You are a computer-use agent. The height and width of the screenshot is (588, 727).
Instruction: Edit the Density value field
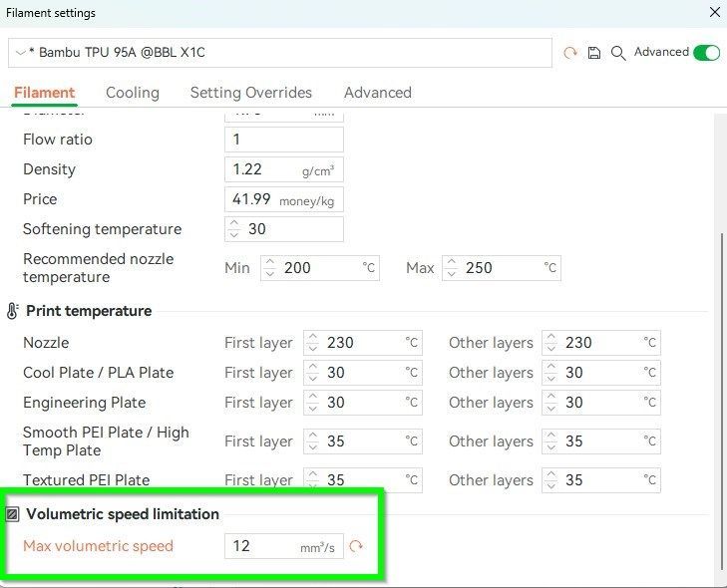point(284,169)
